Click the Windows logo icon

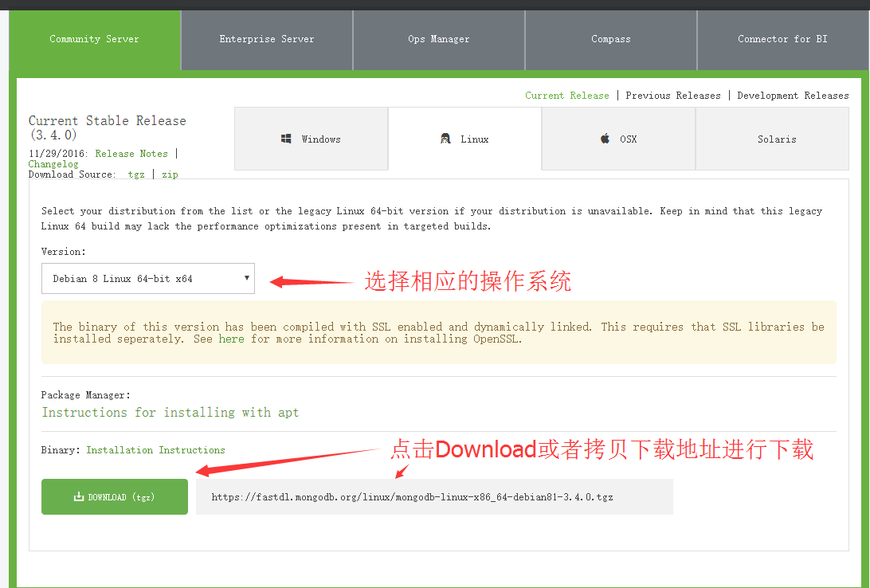[x=286, y=139]
